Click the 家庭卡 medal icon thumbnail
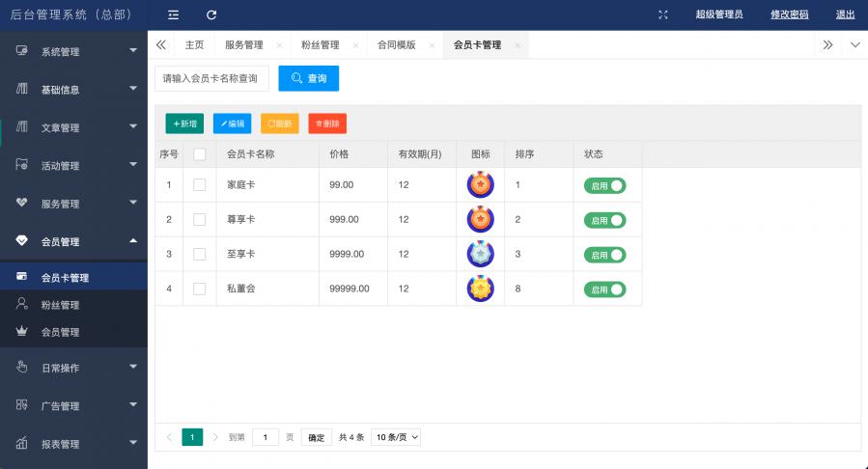 tap(480, 184)
